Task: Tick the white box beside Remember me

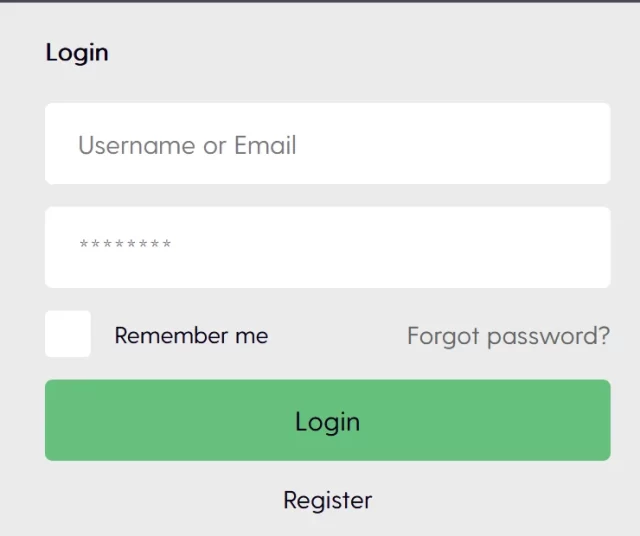Action: tap(68, 334)
